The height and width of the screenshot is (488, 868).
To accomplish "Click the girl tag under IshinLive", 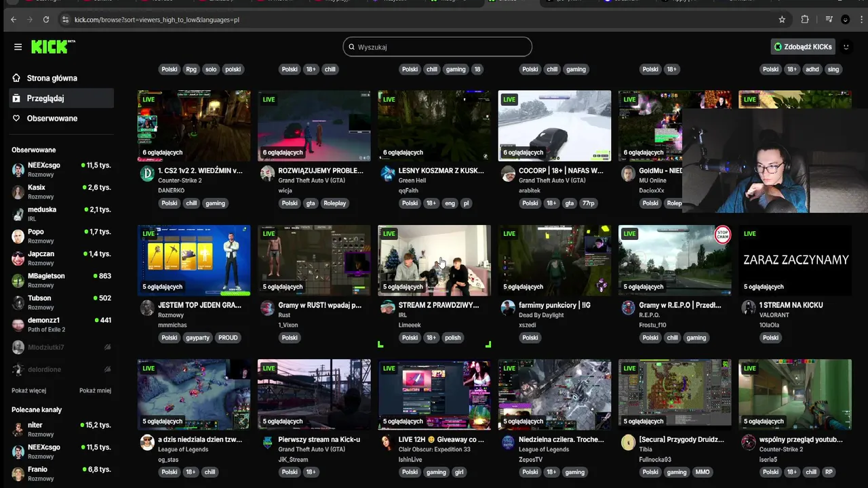I will click(459, 472).
